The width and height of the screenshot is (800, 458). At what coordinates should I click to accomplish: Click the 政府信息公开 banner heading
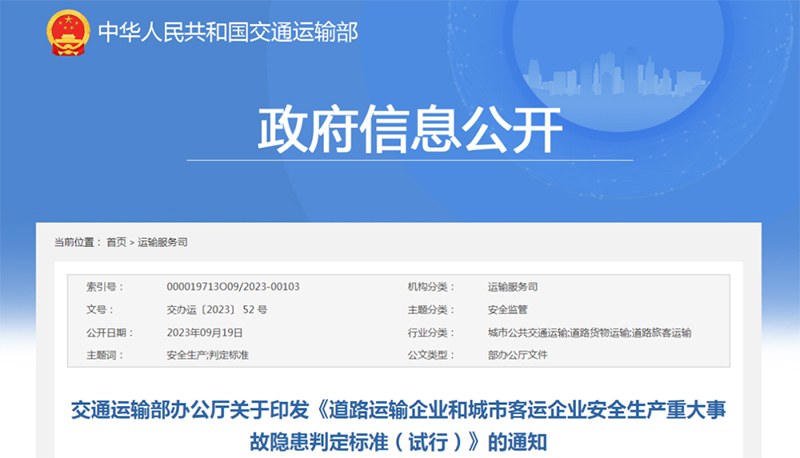pos(410,130)
